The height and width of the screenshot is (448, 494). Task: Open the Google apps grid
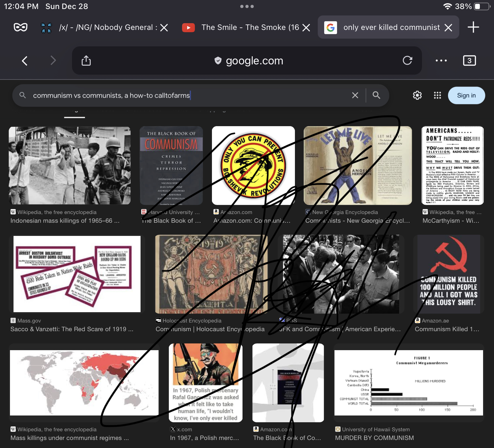coord(437,95)
